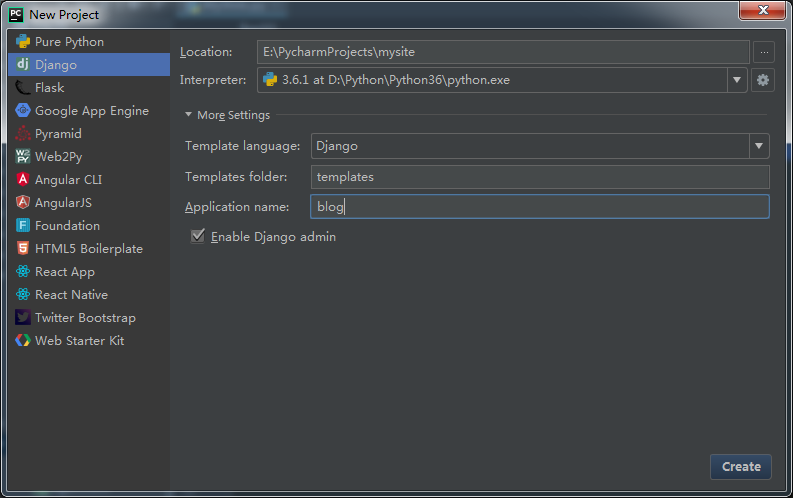This screenshot has height=498, width=793.
Task: Click the Python icon in interpreter field
Action: [270, 80]
